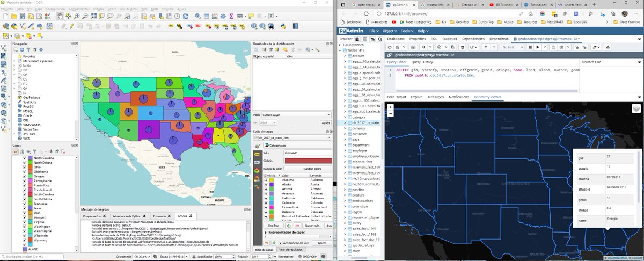Switch to the Query History tab

pyautogui.click(x=422, y=62)
